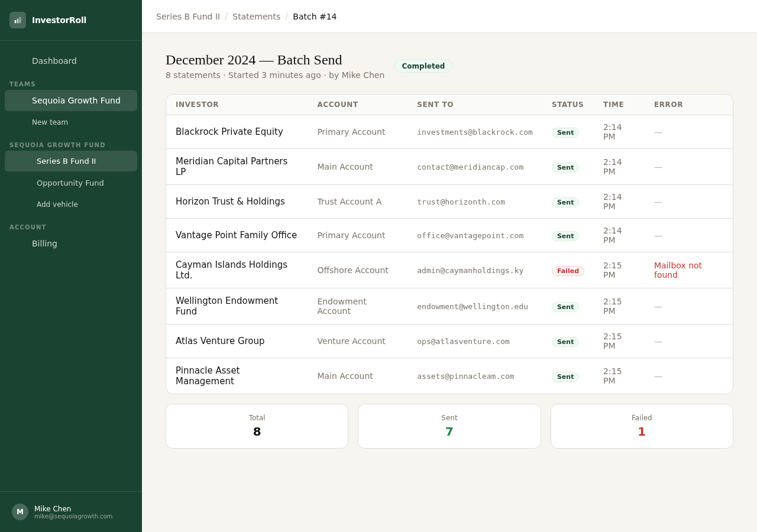Open the Dashboard from the sidebar
This screenshot has width=757, height=532.
tap(54, 61)
